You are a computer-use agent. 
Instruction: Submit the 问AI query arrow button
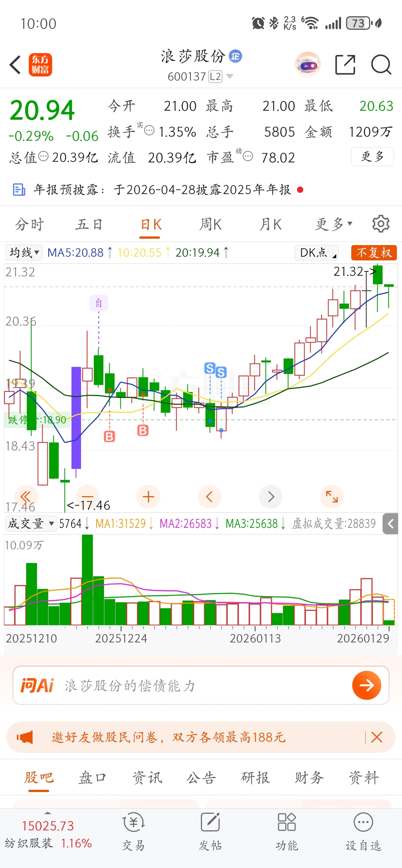click(x=367, y=685)
